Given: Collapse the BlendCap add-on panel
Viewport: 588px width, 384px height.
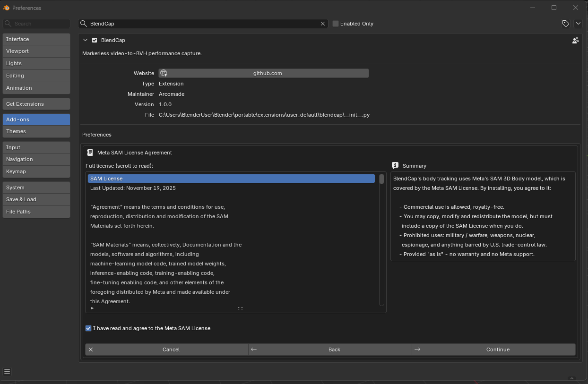Looking at the screenshot, I should 86,40.
